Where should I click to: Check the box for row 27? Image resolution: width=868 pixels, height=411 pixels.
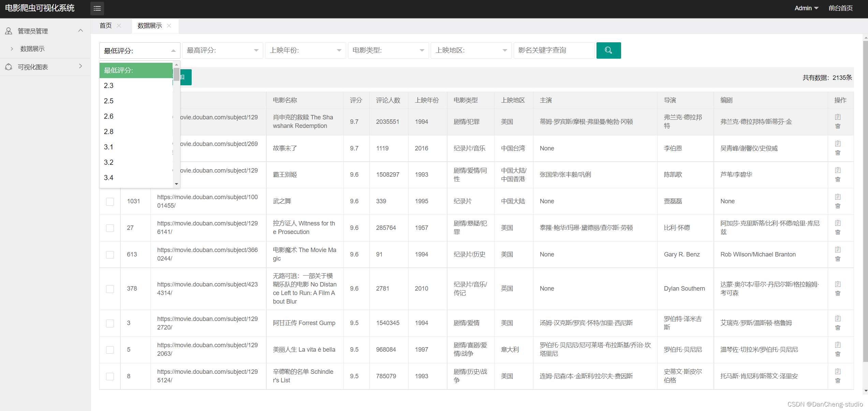[110, 228]
